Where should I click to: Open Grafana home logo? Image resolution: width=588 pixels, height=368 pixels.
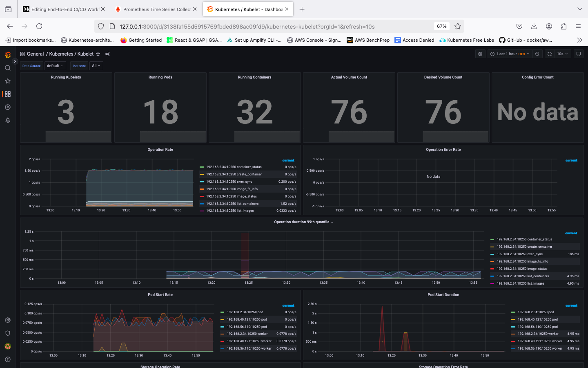tap(8, 55)
